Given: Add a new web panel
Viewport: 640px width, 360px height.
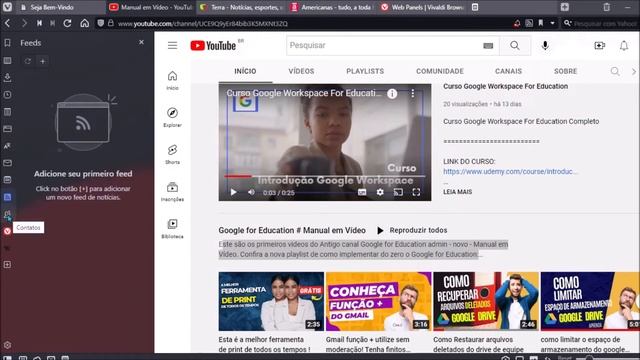Looking at the screenshot, I should 7,264.
